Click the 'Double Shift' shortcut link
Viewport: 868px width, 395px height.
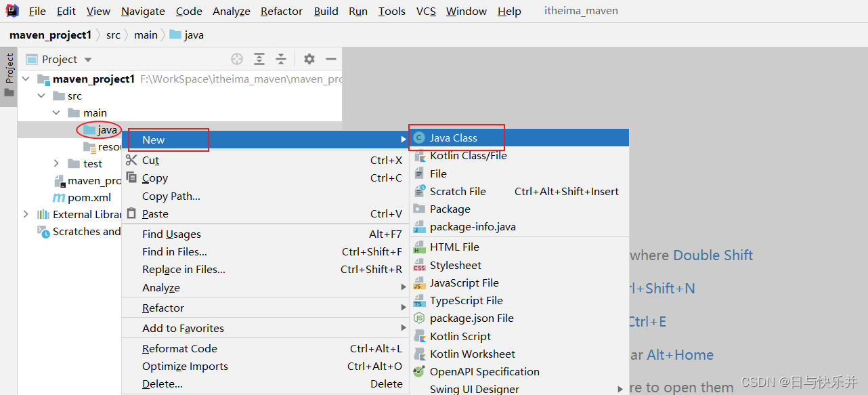pos(712,255)
